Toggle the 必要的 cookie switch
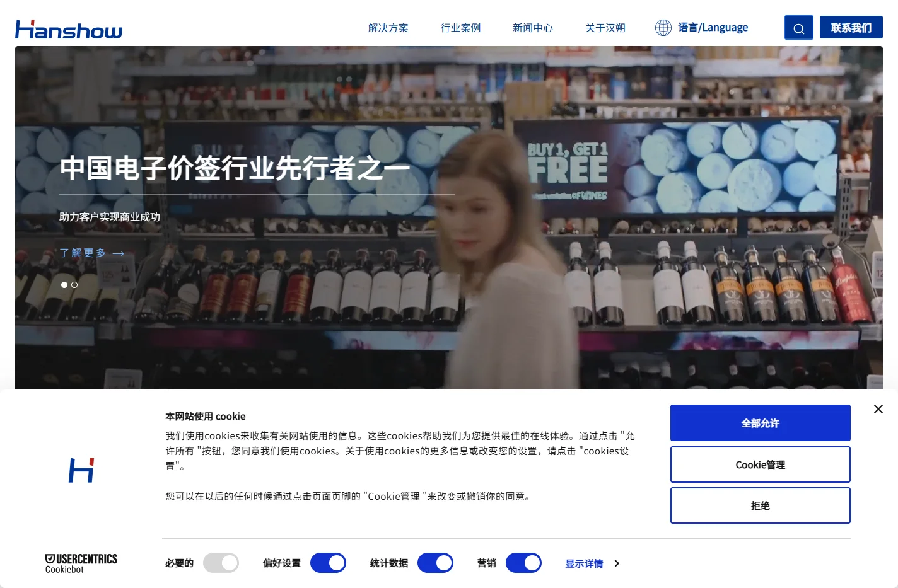Image resolution: width=898 pixels, height=588 pixels. click(x=221, y=563)
